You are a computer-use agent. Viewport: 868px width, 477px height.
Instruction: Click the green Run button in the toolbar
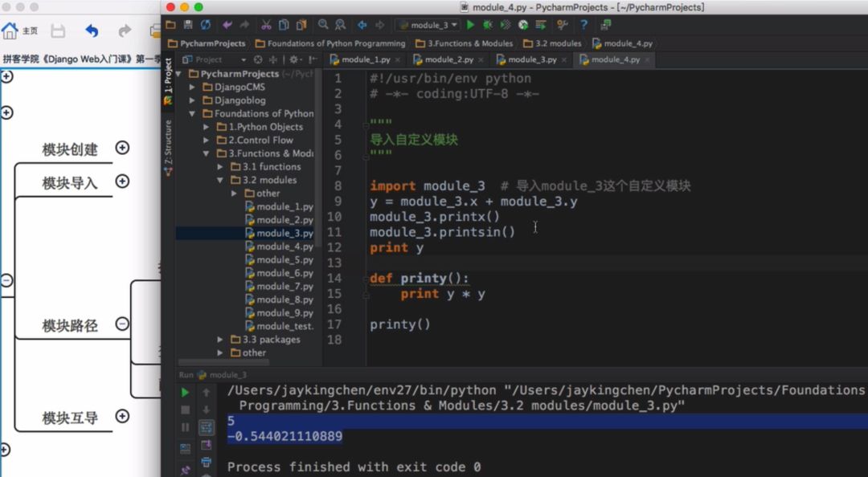click(471, 25)
